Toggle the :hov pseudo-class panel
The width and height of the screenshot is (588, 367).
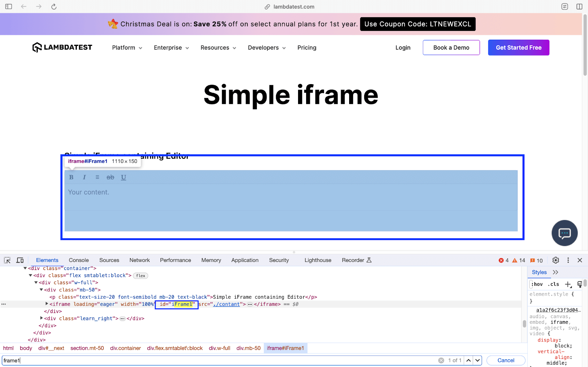coord(537,284)
